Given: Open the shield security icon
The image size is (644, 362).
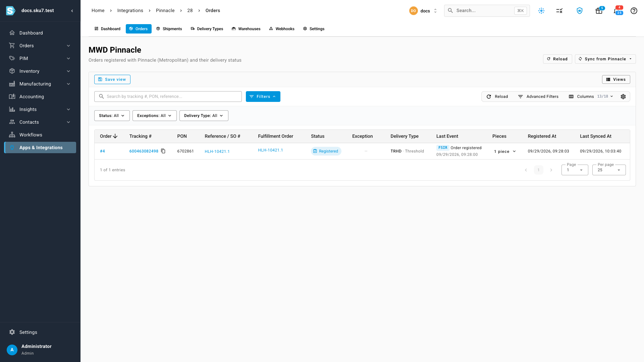Looking at the screenshot, I should click(x=579, y=11).
